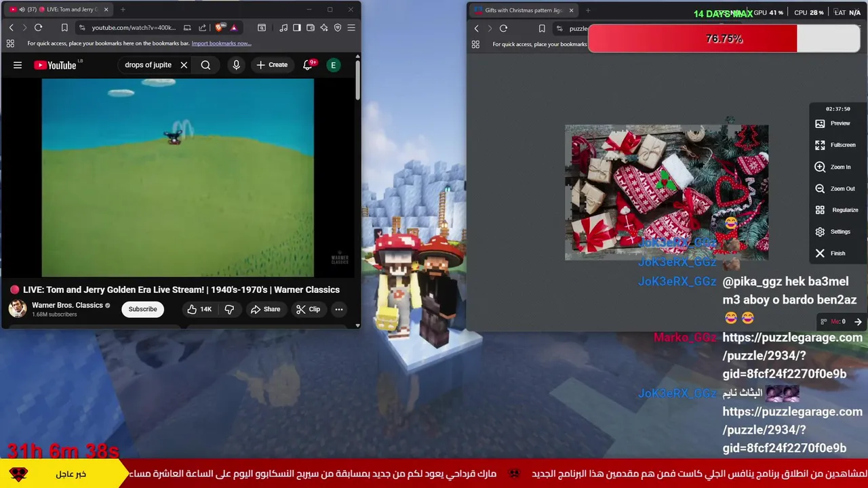Dislike the Tom and Jerry live stream

[x=229, y=309]
